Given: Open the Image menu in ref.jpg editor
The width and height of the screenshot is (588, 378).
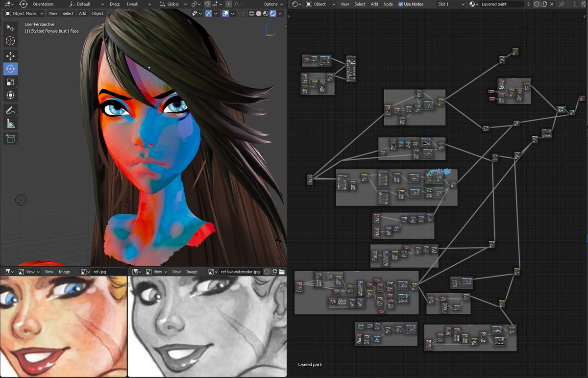Looking at the screenshot, I should point(64,272).
